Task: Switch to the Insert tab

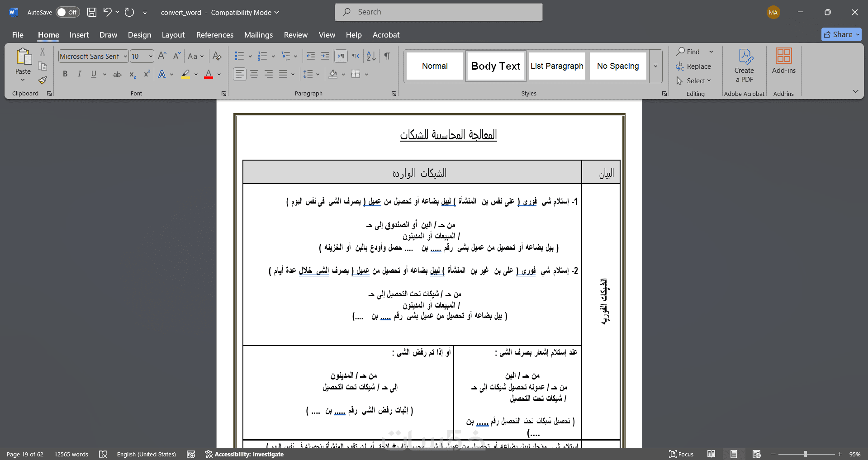Action: point(79,35)
